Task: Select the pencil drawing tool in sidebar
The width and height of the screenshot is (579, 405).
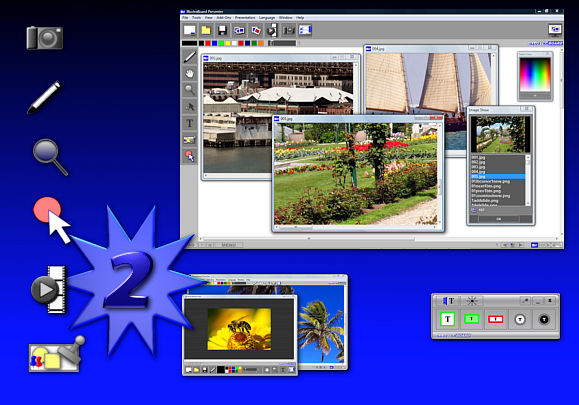Action: (190, 57)
